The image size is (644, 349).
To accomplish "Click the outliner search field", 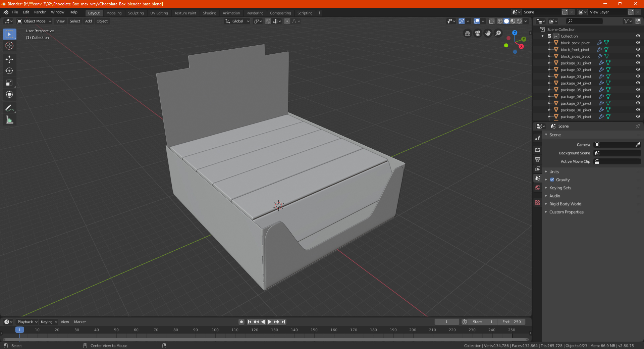I will coord(584,21).
